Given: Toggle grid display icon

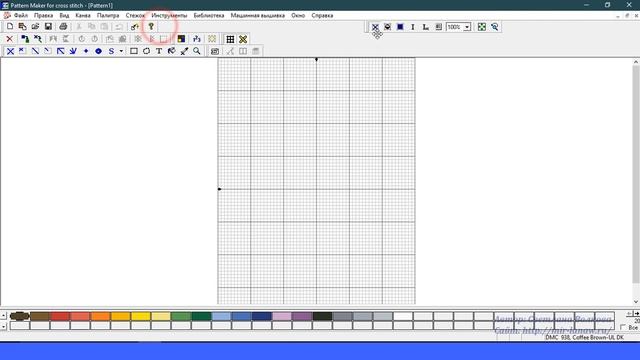Looking at the screenshot, I should tap(230, 39).
